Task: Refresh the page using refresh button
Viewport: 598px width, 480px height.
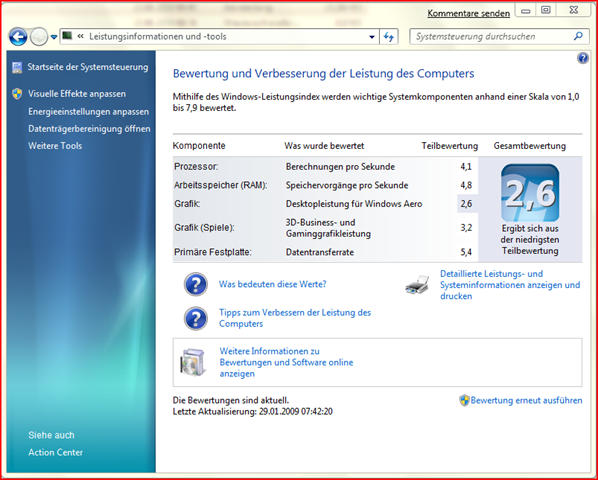Action: point(389,37)
